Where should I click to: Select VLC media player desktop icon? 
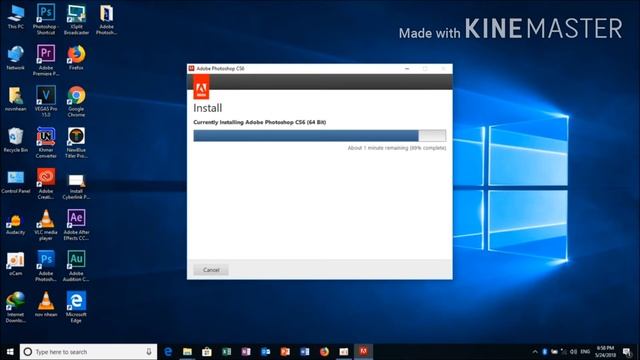pos(46,225)
